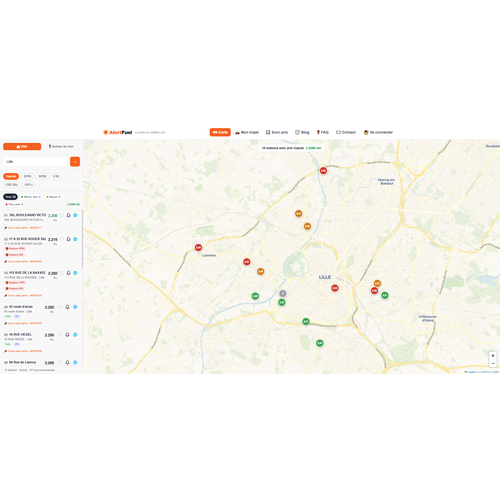This screenshot has width=500, height=500.
Task: Filter stations by 'Plus cher' chip
Action: click(x=14, y=204)
